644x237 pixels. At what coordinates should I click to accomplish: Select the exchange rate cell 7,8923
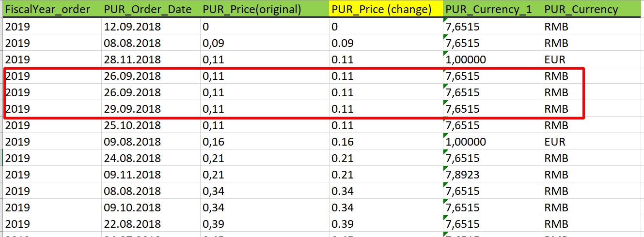click(x=463, y=175)
